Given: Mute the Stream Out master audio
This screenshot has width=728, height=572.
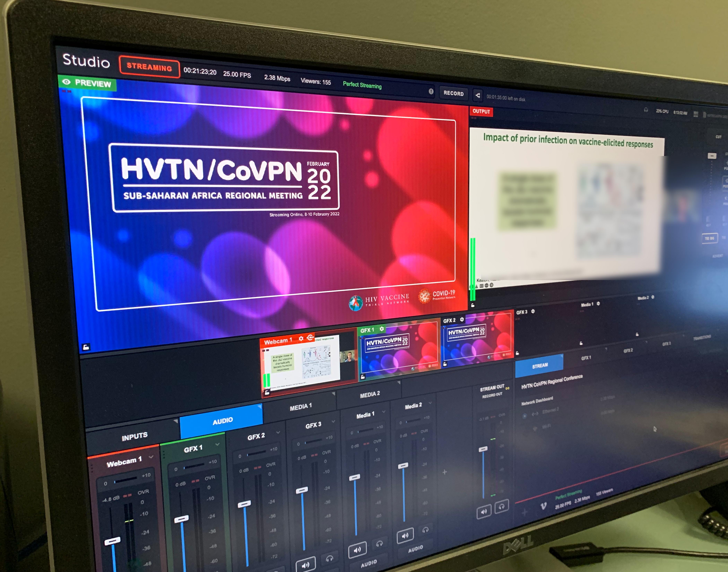Looking at the screenshot, I should click(x=484, y=512).
